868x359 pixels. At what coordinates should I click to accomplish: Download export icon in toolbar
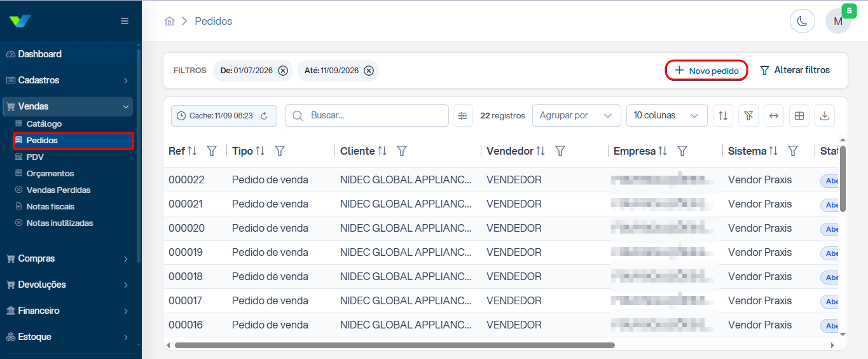[x=825, y=116]
